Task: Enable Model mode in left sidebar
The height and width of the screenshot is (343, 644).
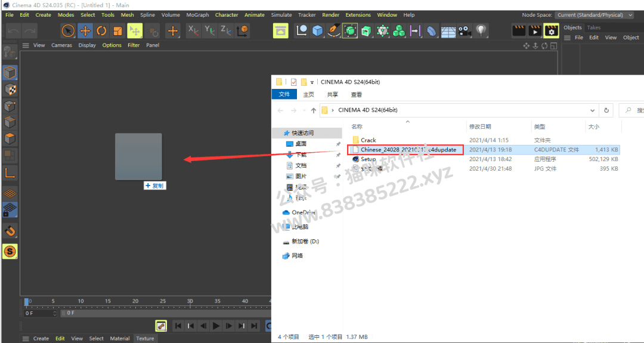Action: [x=10, y=73]
